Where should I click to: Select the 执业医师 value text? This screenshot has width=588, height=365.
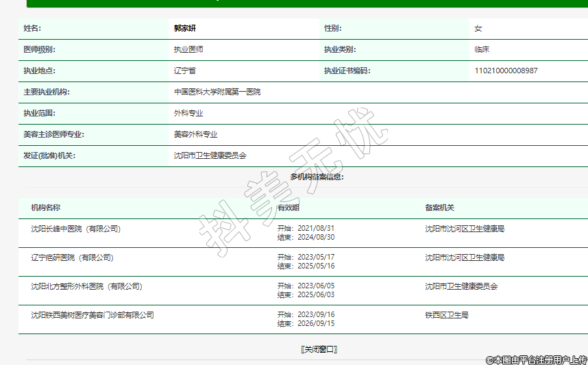188,50
